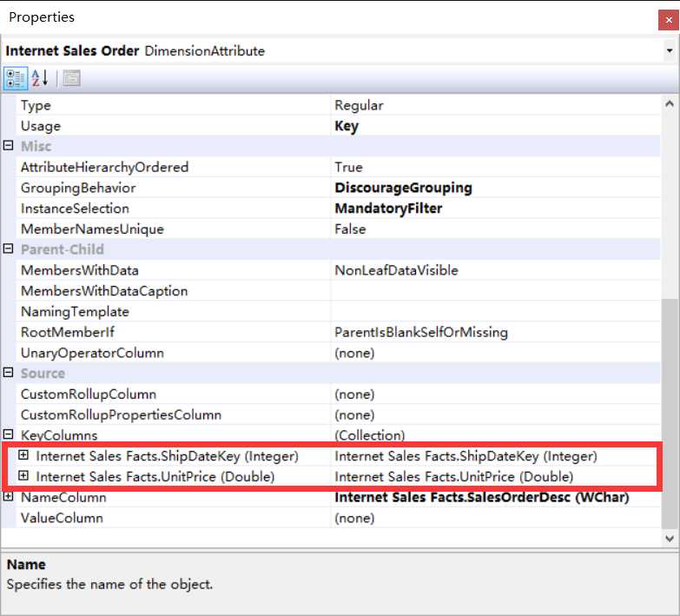Switch to Categorized view icon
This screenshot has height=616, width=680.
click(16, 78)
